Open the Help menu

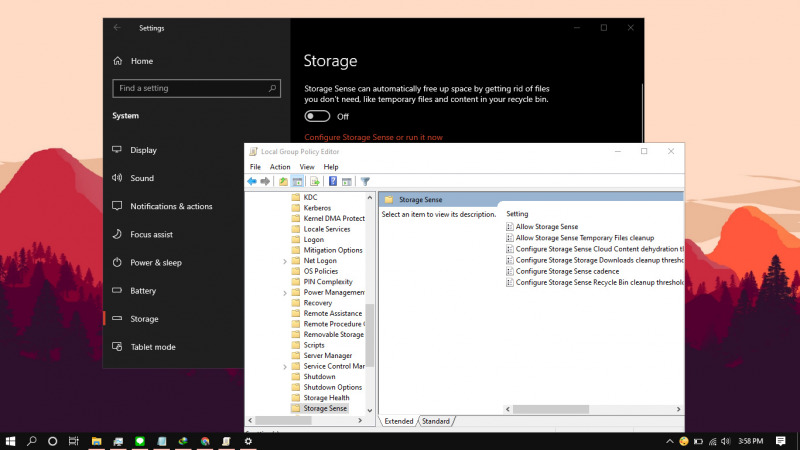tap(331, 167)
